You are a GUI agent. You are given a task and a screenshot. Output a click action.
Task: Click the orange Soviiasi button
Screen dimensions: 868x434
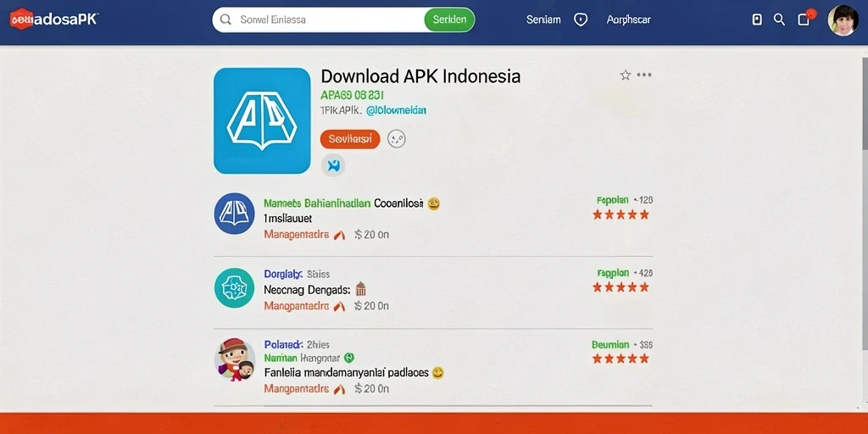(x=350, y=140)
